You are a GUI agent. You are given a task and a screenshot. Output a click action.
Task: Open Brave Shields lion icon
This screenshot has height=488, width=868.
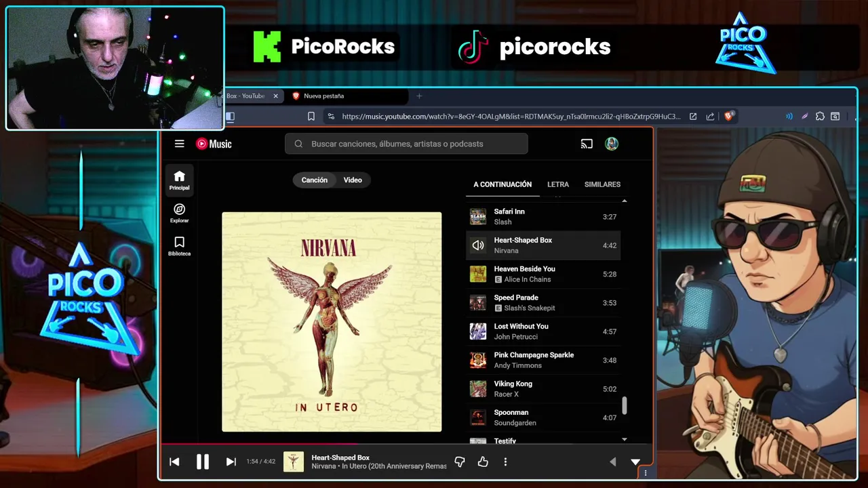(x=729, y=116)
